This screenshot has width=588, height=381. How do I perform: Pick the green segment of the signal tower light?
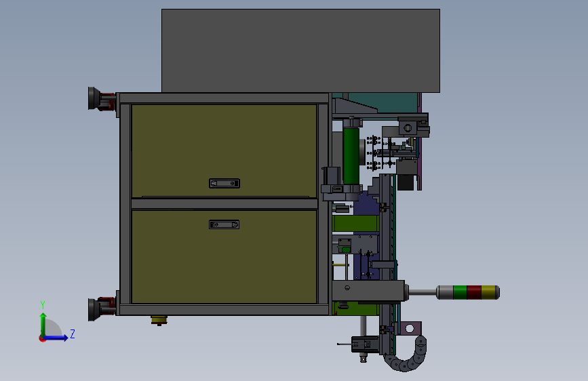[x=460, y=292]
